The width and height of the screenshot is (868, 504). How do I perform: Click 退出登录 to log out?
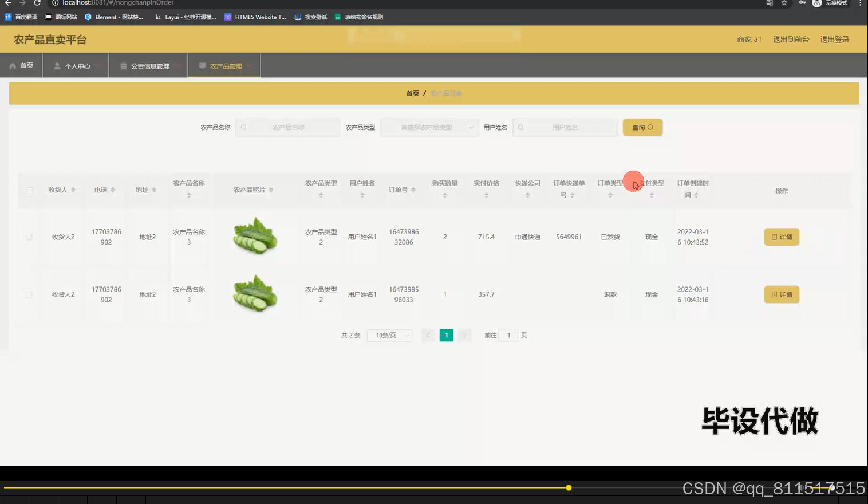point(834,40)
